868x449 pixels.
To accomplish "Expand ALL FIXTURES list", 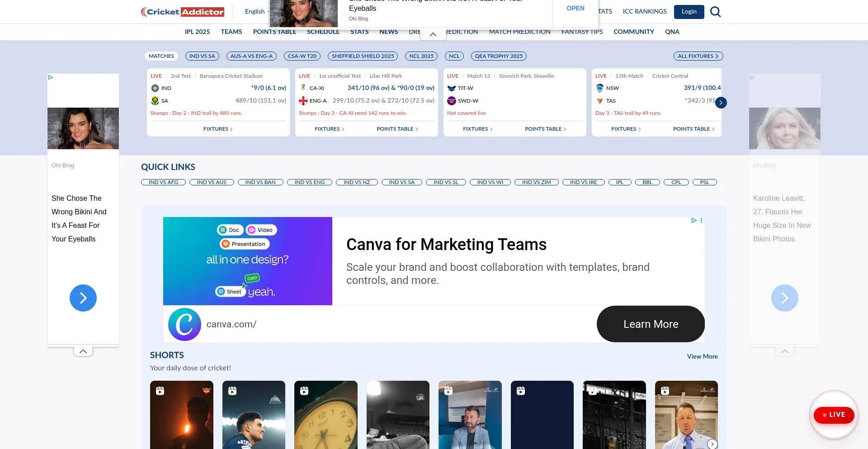I will pyautogui.click(x=698, y=56).
